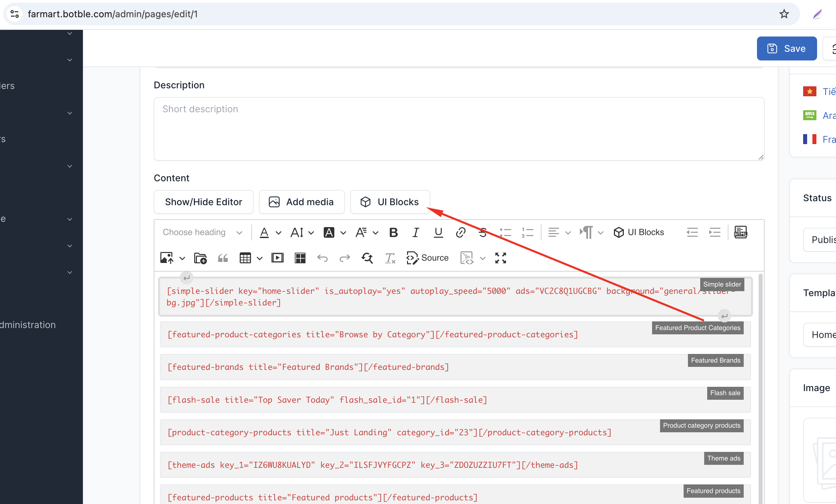Bookmark page with the star icon
Viewport: 836px width, 504px height.
pos(784,14)
